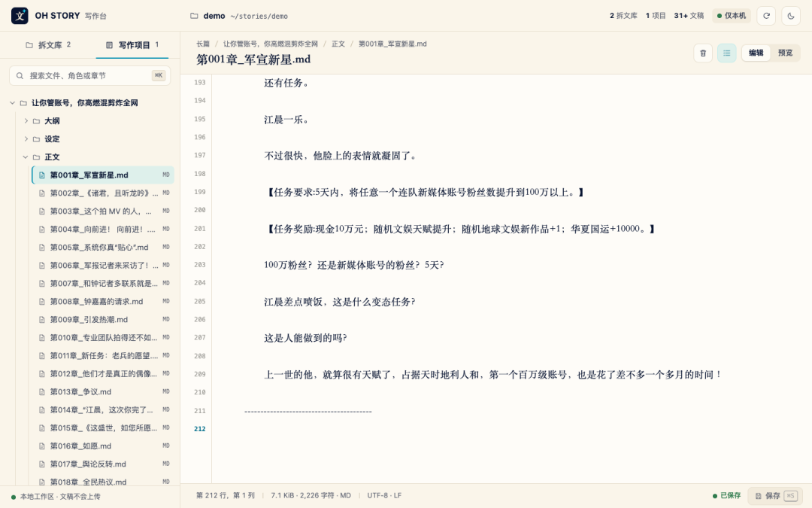Open 第011章_新任务：老兵的愿望 file
The image size is (812, 508).
tap(103, 355)
